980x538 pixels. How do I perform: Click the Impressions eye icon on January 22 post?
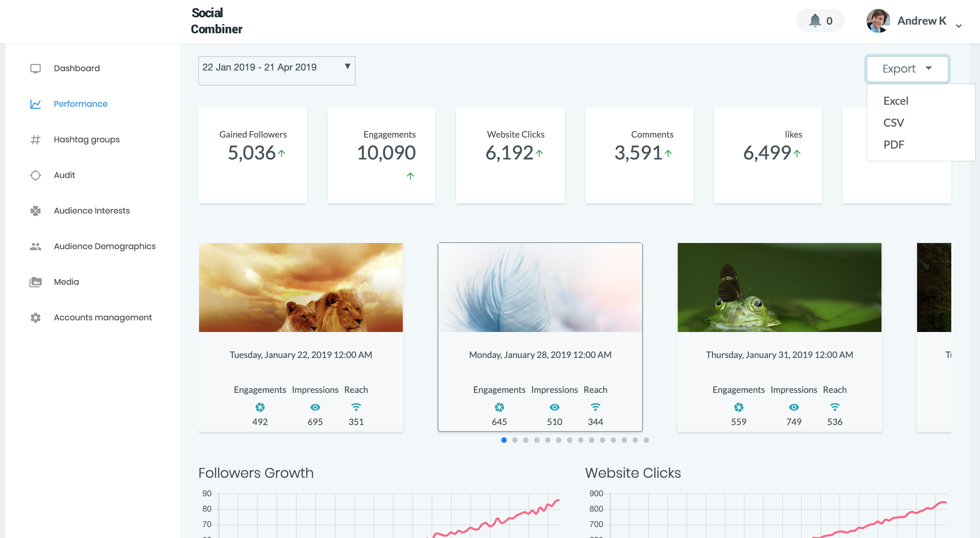pos(315,407)
